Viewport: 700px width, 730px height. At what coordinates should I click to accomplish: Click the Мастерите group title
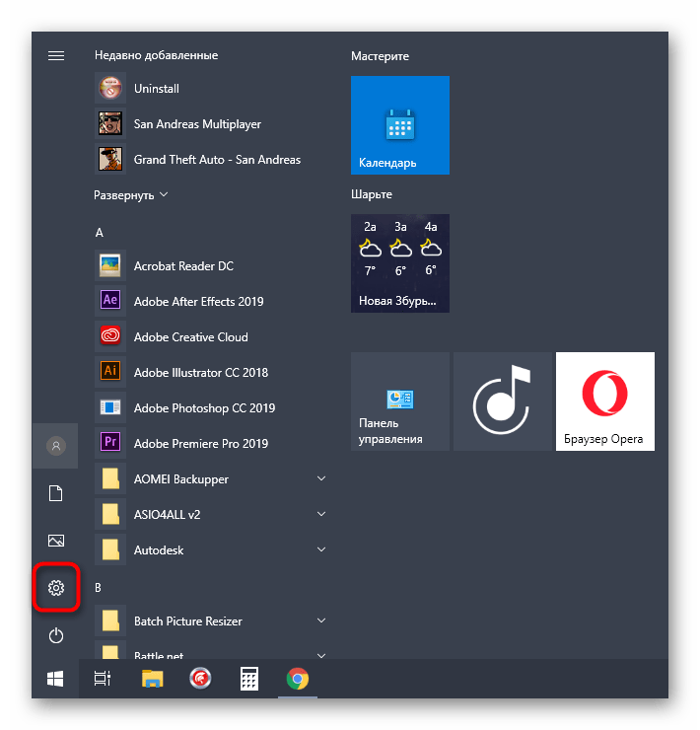click(380, 56)
